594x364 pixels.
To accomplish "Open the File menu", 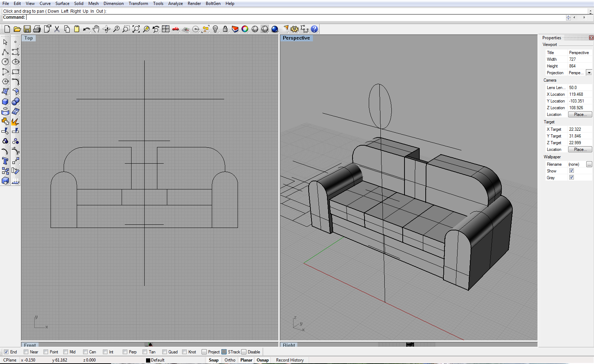I will pyautogui.click(x=6, y=4).
